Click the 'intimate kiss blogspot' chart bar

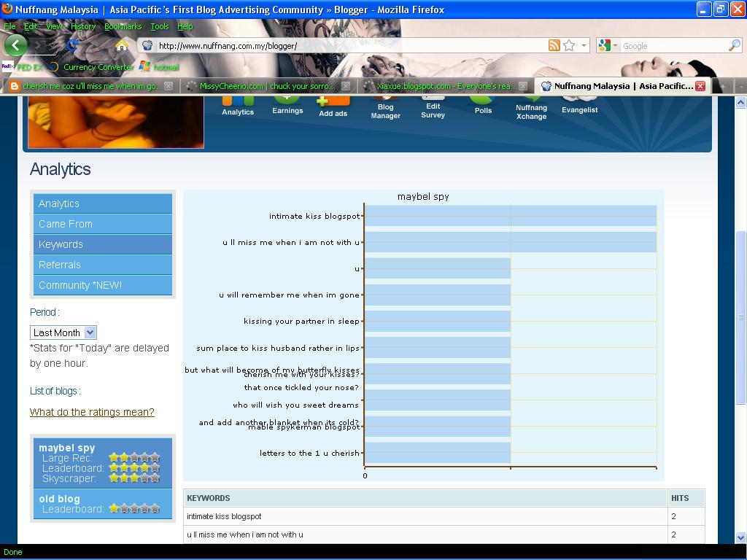[x=510, y=216]
